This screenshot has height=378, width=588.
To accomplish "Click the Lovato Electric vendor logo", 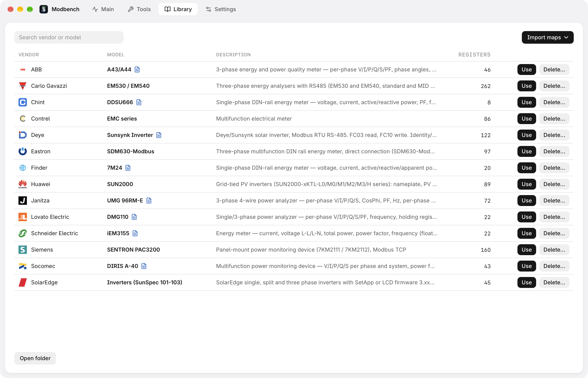I will 23,217.
